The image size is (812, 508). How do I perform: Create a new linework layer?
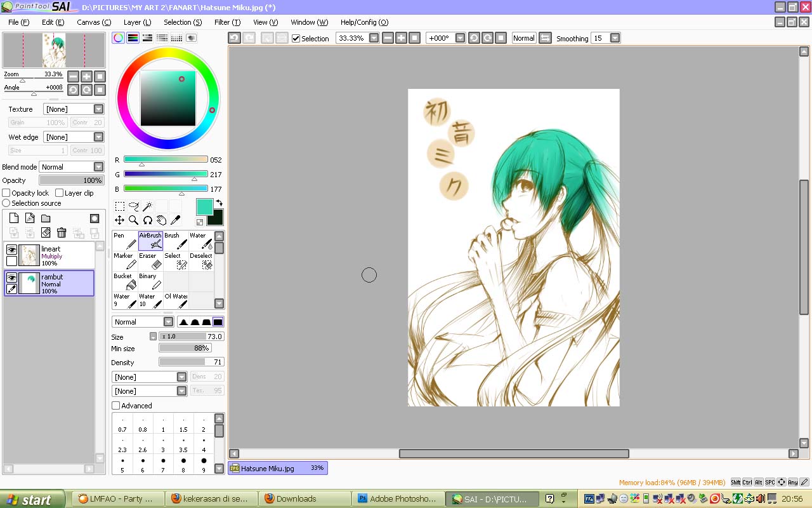coord(30,218)
